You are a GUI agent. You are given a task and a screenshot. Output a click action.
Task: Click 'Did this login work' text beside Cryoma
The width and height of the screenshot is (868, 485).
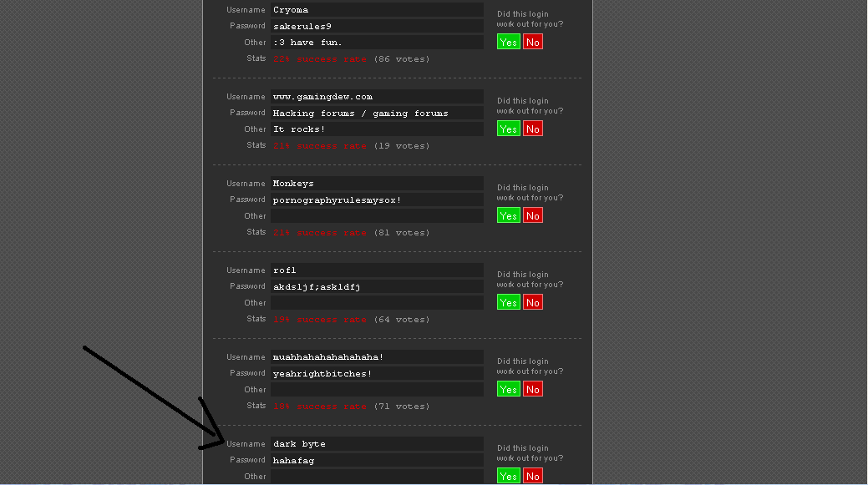(530, 19)
